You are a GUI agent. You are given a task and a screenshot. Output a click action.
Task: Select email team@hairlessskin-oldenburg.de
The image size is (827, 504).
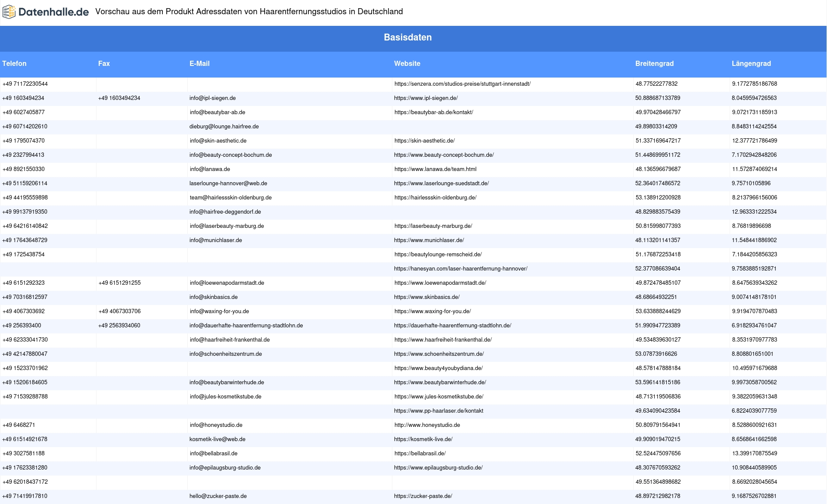click(230, 198)
